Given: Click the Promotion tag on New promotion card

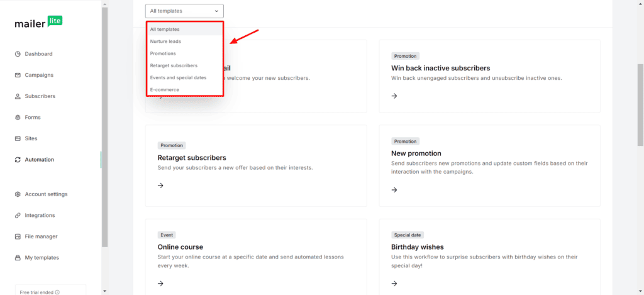Looking at the screenshot, I should coord(405,142).
